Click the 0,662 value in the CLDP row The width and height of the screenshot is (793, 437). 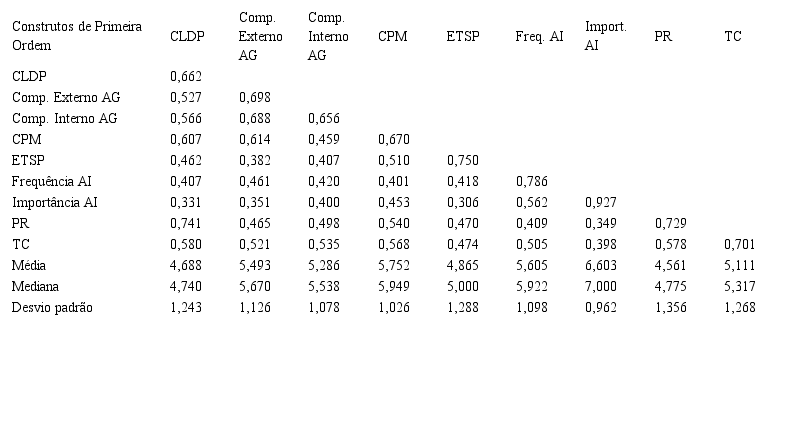click(x=187, y=76)
